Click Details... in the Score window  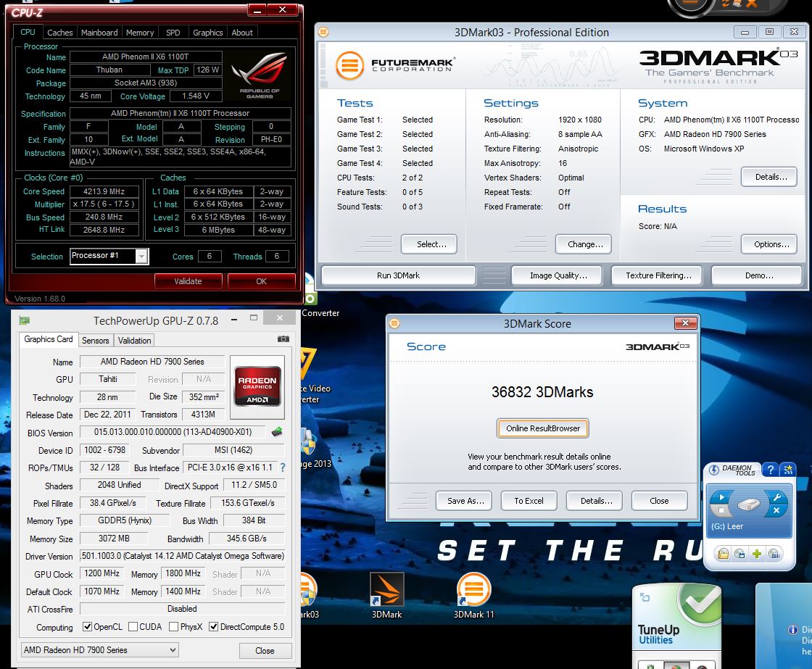[x=594, y=501]
